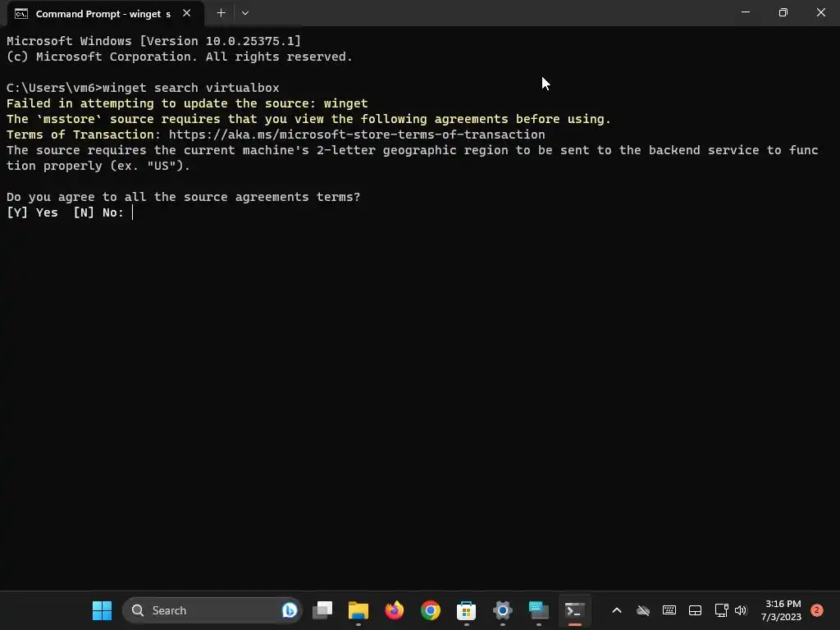The height and width of the screenshot is (630, 840).
Task: Click the Microsoft Corporation copyright line
Action: coord(180,57)
